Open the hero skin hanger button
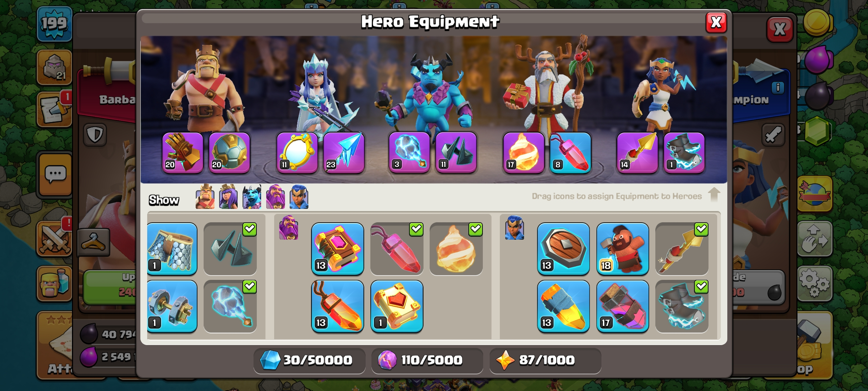868x391 pixels. point(93,242)
